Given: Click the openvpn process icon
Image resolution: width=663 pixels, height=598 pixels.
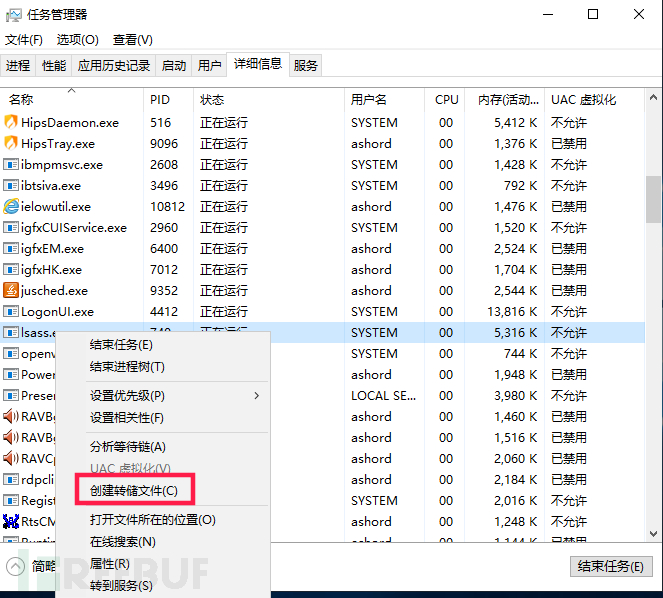Looking at the screenshot, I should 11,353.
